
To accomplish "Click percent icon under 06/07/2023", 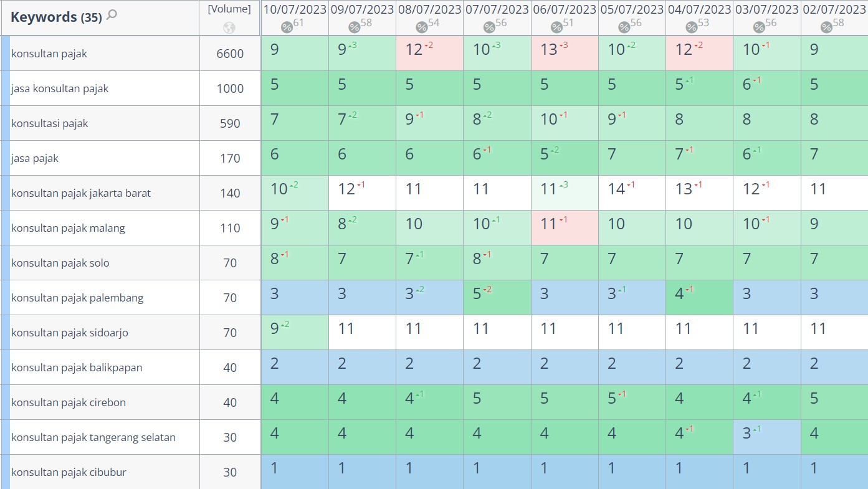I will tap(556, 27).
